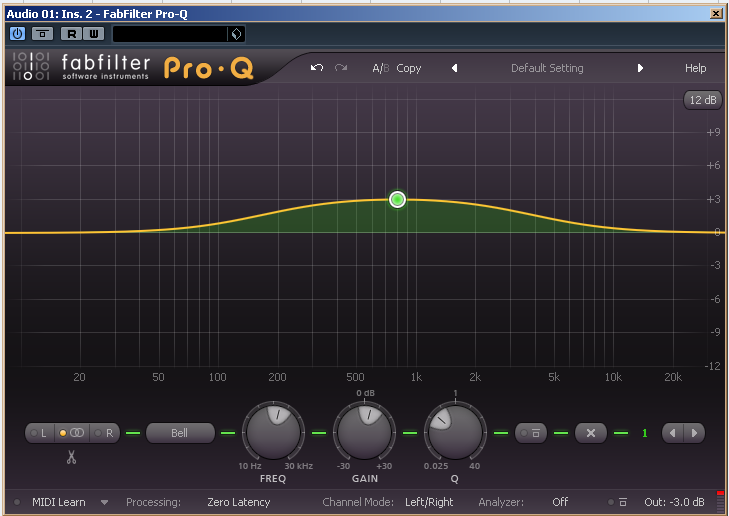Switch the A/B state
The image size is (729, 516).
click(381, 68)
